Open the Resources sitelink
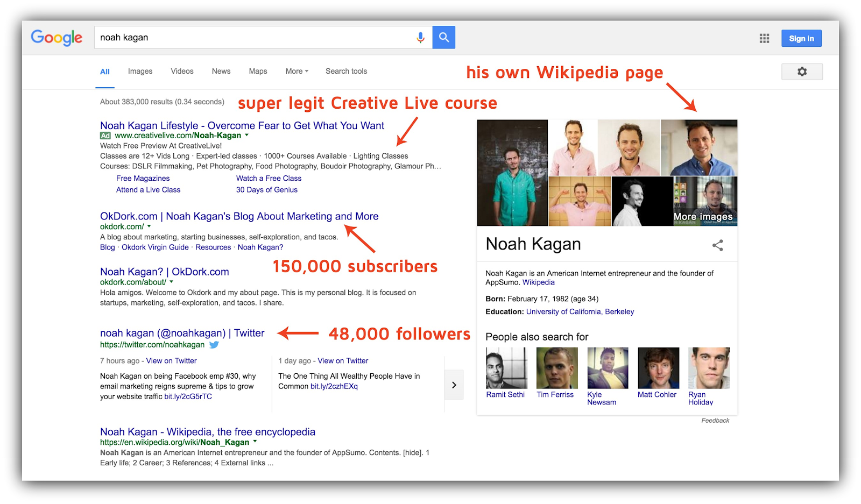The image size is (861, 504). [213, 247]
